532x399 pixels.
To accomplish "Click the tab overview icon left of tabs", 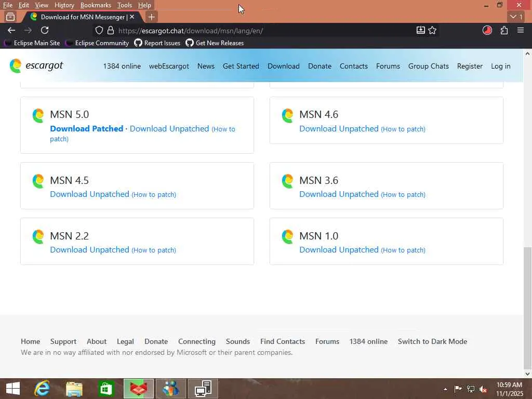I will pyautogui.click(x=10, y=17).
